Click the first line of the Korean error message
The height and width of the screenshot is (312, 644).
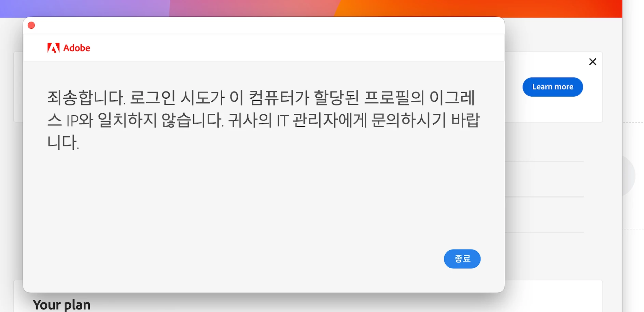tap(261, 98)
